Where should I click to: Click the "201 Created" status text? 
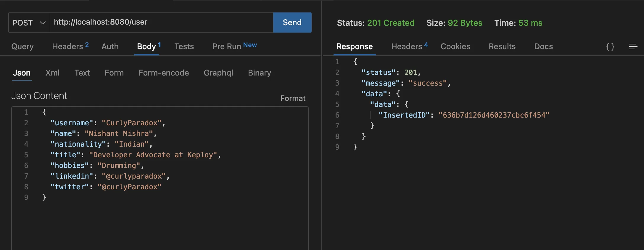click(391, 23)
